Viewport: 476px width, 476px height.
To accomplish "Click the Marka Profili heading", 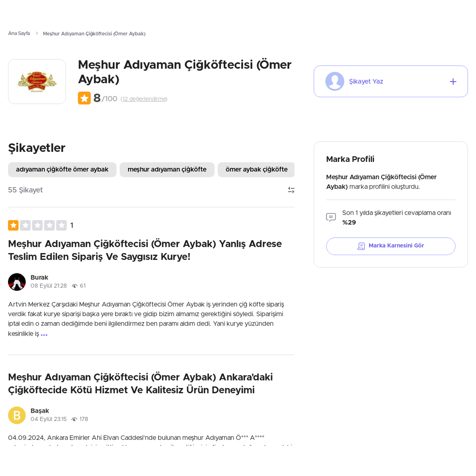I will [x=350, y=159].
